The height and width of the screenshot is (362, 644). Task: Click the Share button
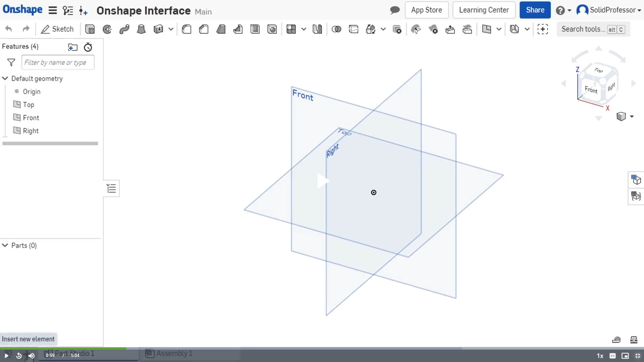coord(535,10)
